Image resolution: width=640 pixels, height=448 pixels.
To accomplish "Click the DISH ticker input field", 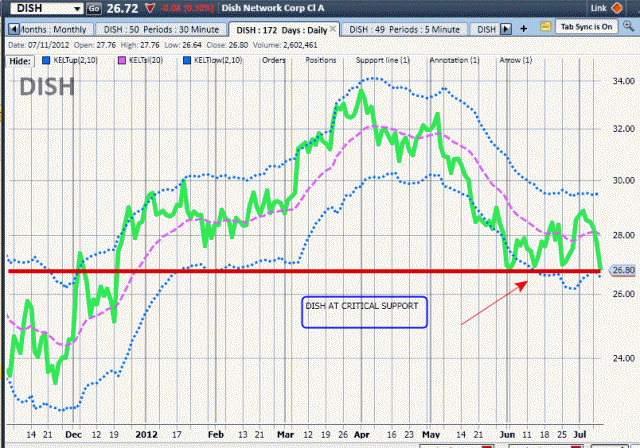I will click(x=42, y=9).
